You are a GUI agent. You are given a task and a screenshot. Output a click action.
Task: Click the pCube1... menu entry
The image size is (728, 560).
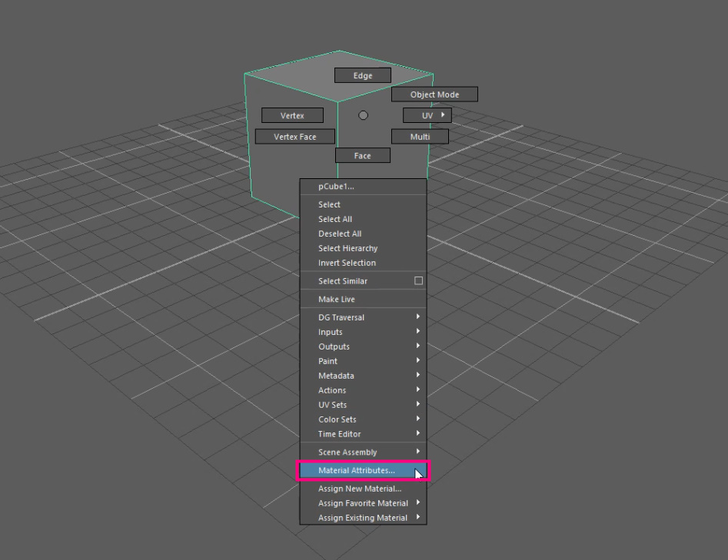[363, 187]
